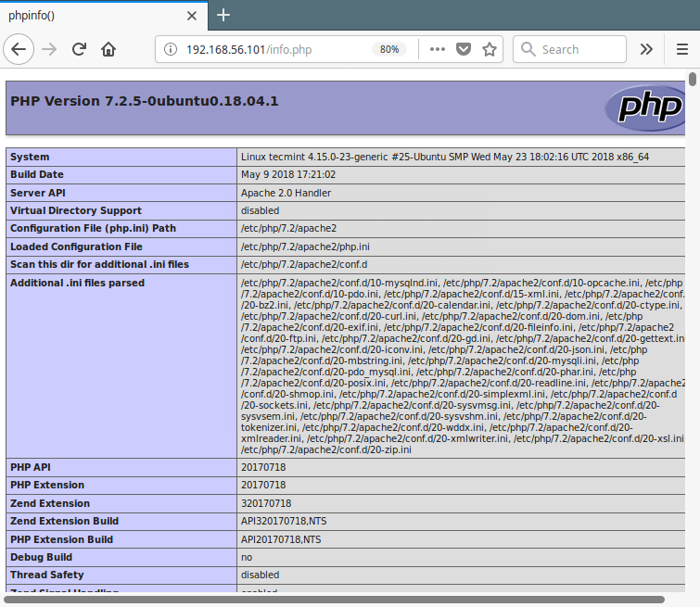
Task: Click the PHP API label
Action: (31, 467)
